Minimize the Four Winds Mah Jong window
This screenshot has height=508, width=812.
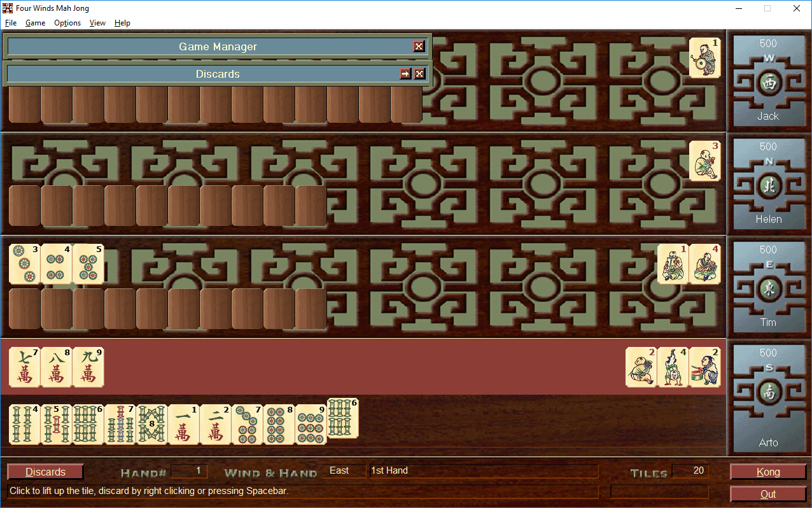pos(738,8)
